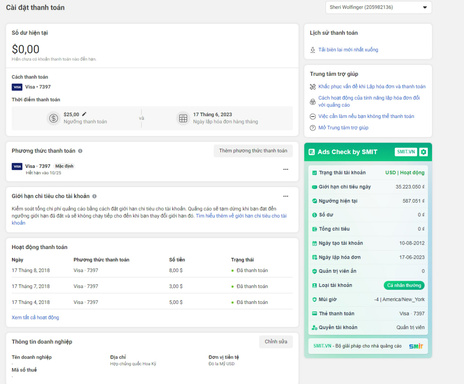
Task: Click the calendar icon for monthly billing date
Action: pos(183,118)
